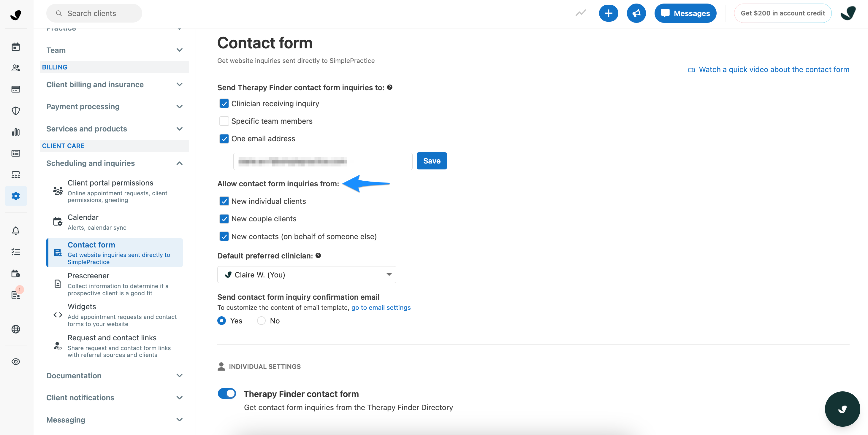Open the reminders bell icon in sidebar

coord(15,231)
